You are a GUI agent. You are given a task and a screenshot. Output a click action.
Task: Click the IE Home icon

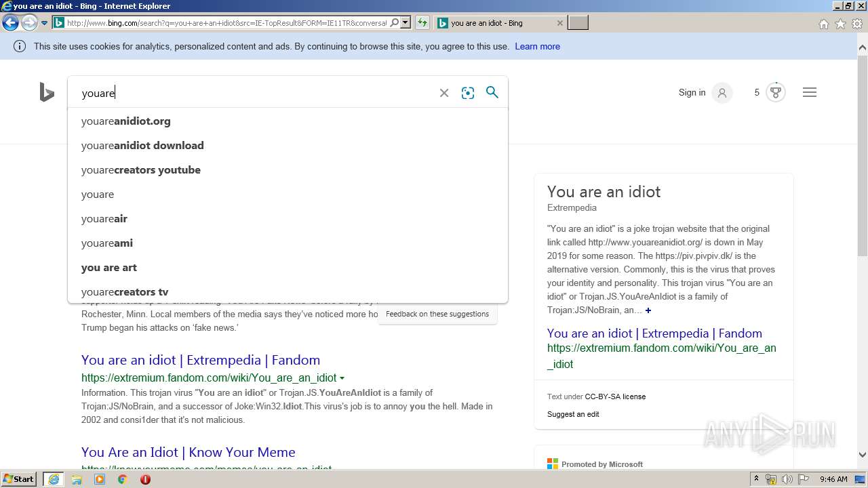823,24
